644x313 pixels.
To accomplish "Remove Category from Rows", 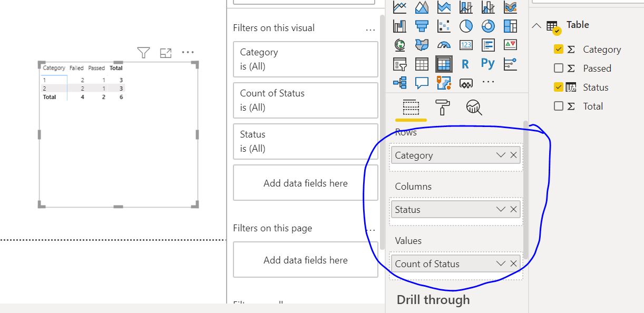I will pos(513,155).
